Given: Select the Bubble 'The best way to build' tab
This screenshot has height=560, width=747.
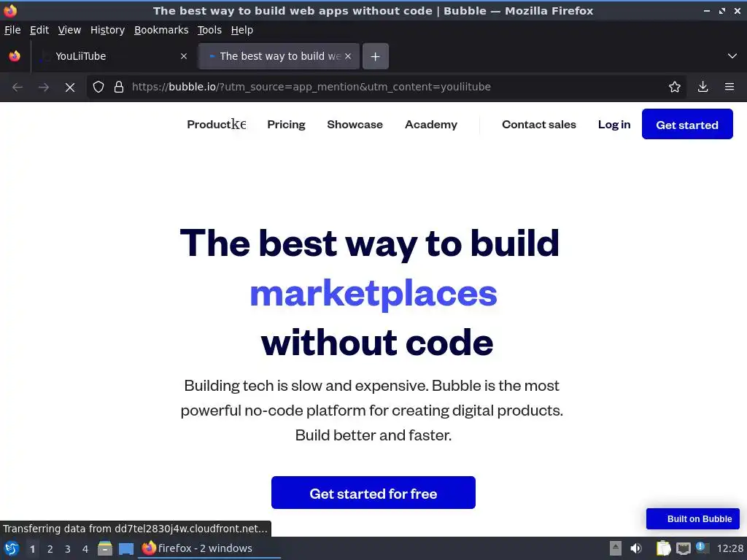Looking at the screenshot, I should tap(279, 56).
